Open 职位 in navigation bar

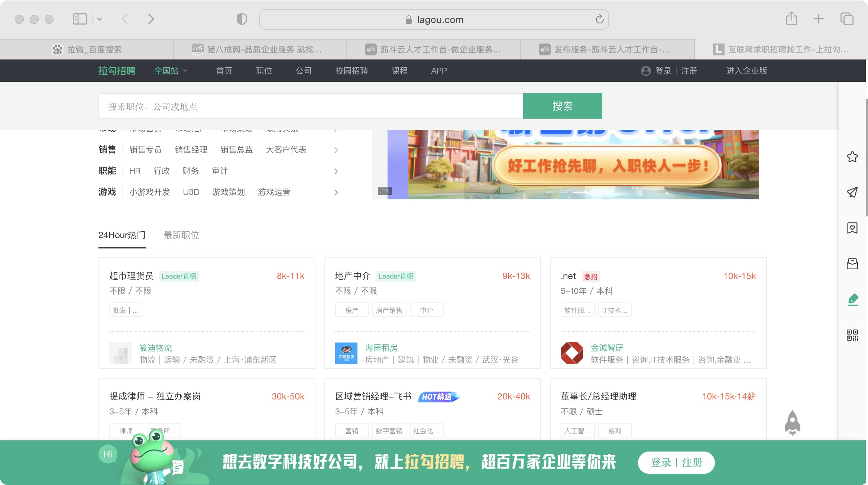pyautogui.click(x=264, y=71)
